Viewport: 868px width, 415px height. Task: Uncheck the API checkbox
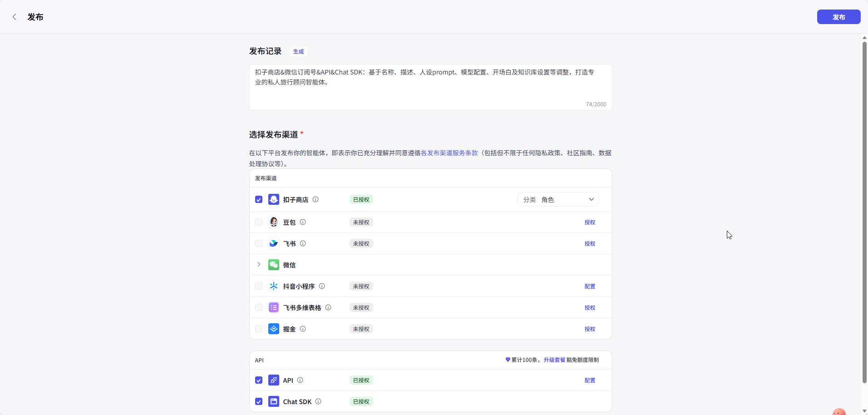click(x=259, y=380)
